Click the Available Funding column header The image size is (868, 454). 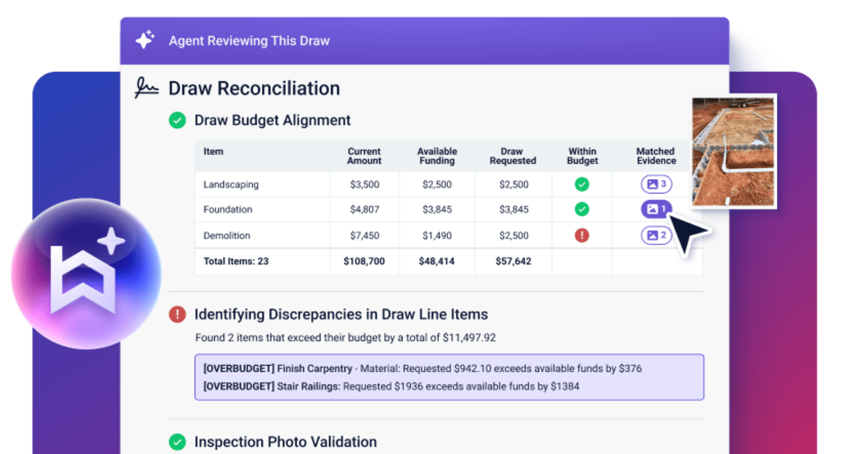click(437, 156)
